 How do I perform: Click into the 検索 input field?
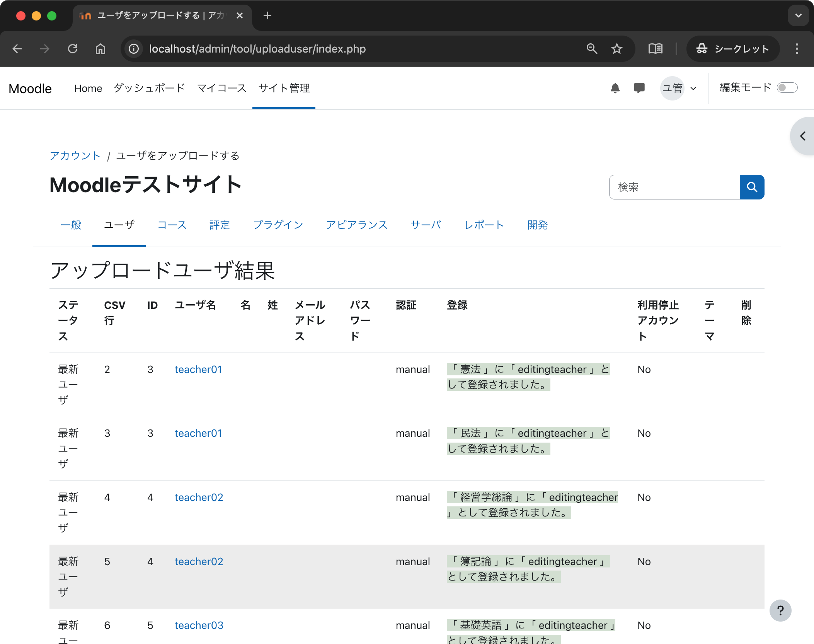[674, 187]
